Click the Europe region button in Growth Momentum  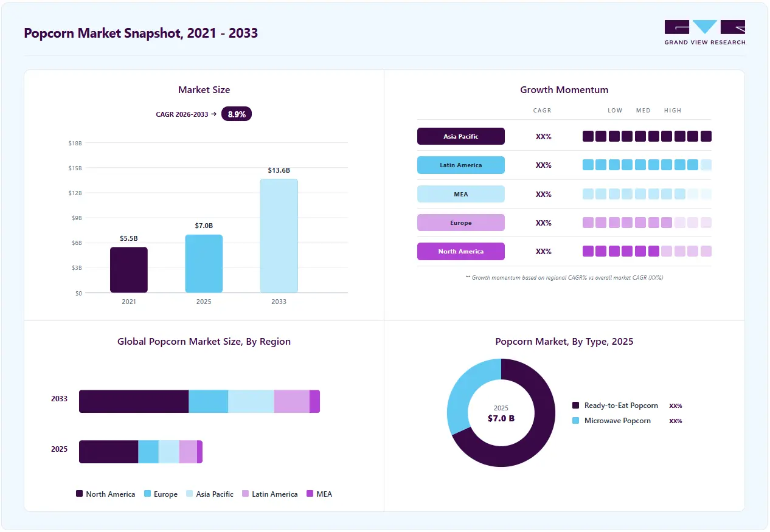(x=460, y=223)
